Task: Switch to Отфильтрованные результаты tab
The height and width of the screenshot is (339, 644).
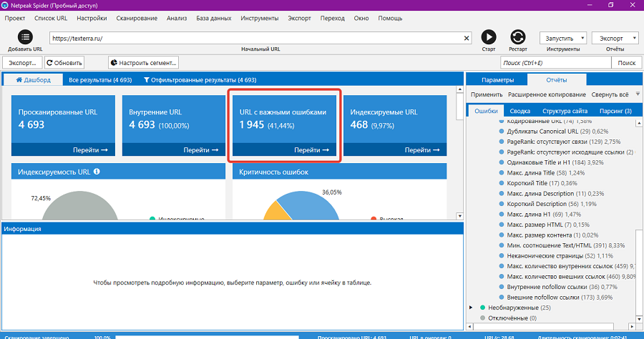Action: click(x=200, y=80)
